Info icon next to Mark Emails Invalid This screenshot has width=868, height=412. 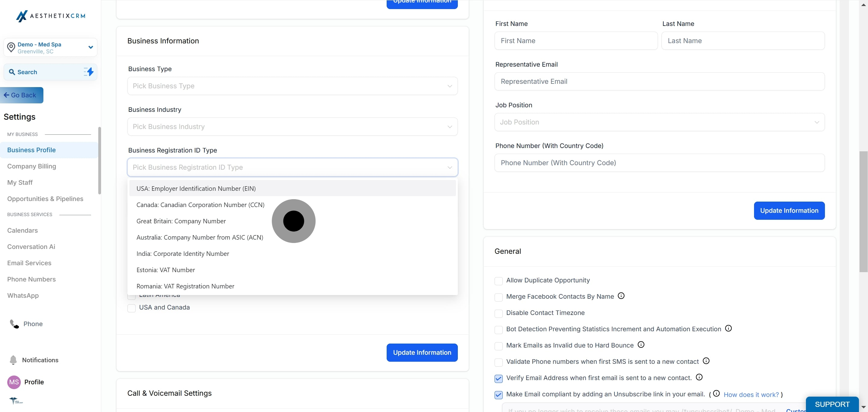[x=641, y=344]
